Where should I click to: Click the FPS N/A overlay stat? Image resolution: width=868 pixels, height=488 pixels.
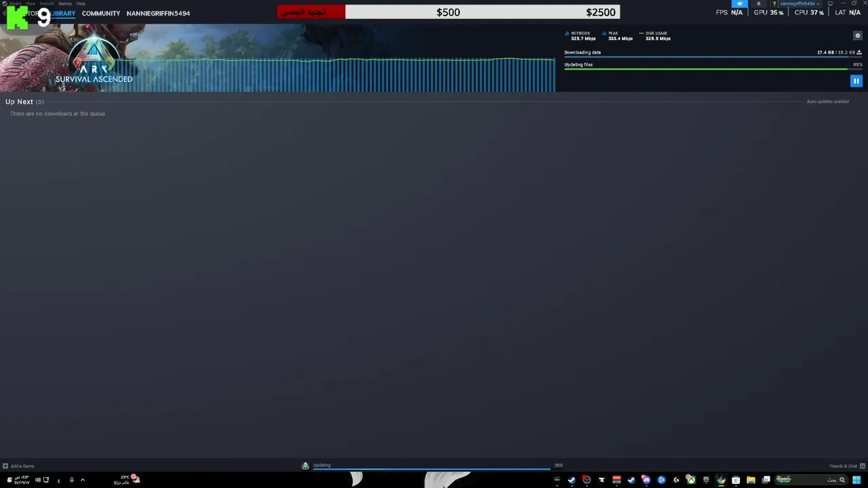click(x=729, y=12)
